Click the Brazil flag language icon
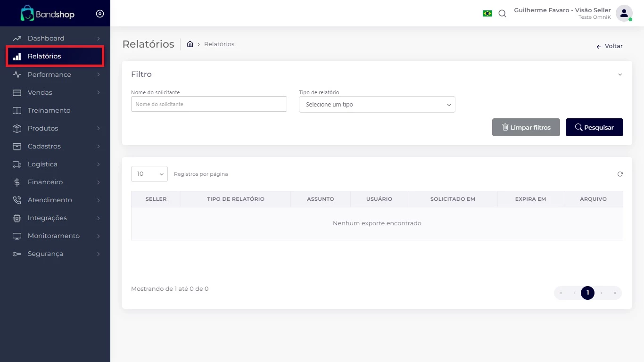The image size is (644, 362). (x=487, y=14)
